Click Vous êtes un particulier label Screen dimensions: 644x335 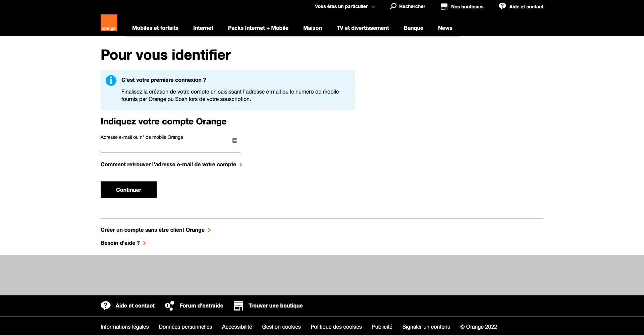point(341,6)
